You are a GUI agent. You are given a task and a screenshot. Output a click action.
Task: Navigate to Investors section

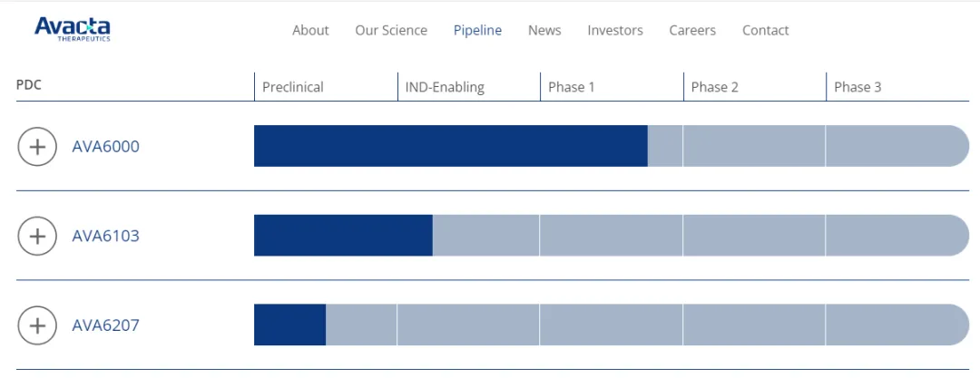[x=615, y=30]
